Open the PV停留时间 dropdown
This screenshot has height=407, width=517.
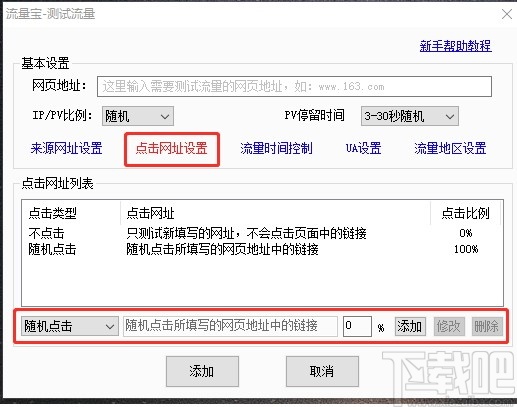click(410, 116)
